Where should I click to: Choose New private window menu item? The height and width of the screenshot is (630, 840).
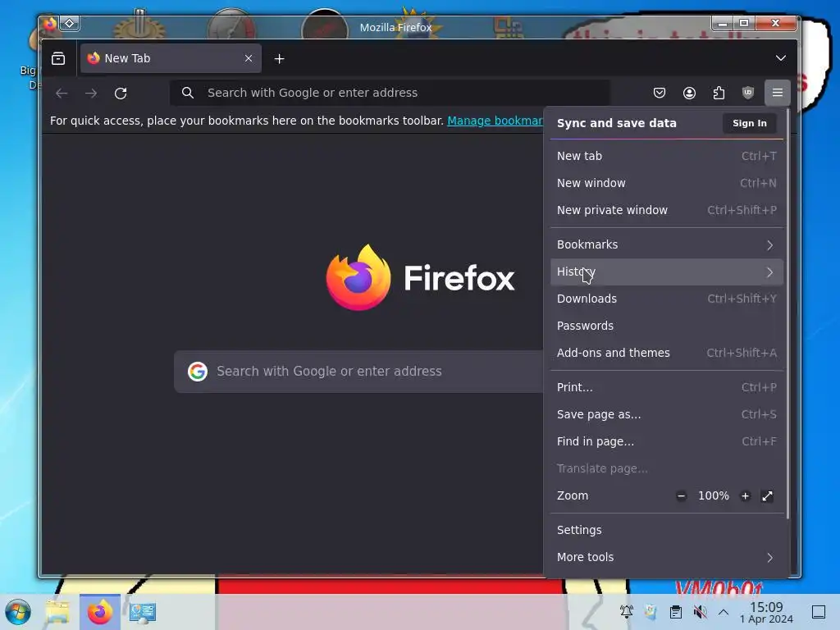pyautogui.click(x=666, y=210)
